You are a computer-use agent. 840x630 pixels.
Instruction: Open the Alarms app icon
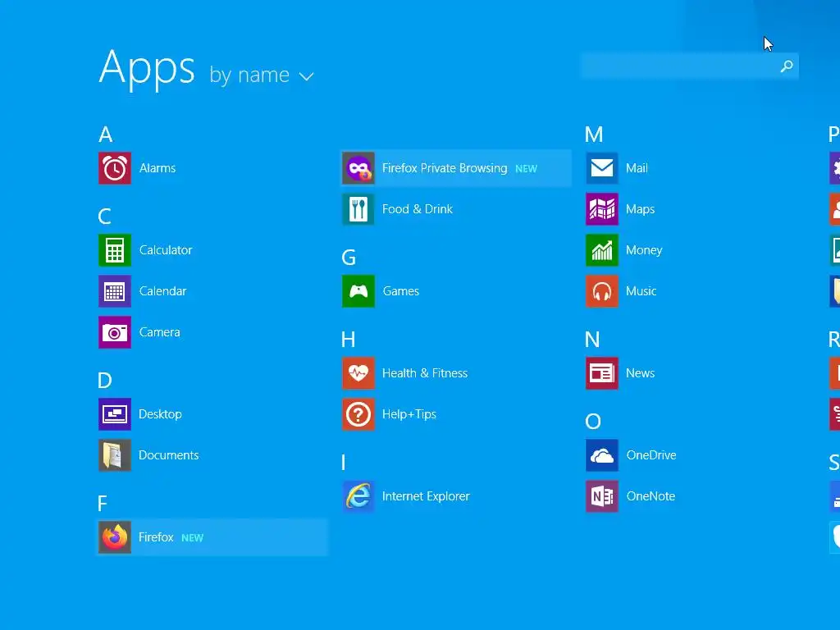[115, 168]
